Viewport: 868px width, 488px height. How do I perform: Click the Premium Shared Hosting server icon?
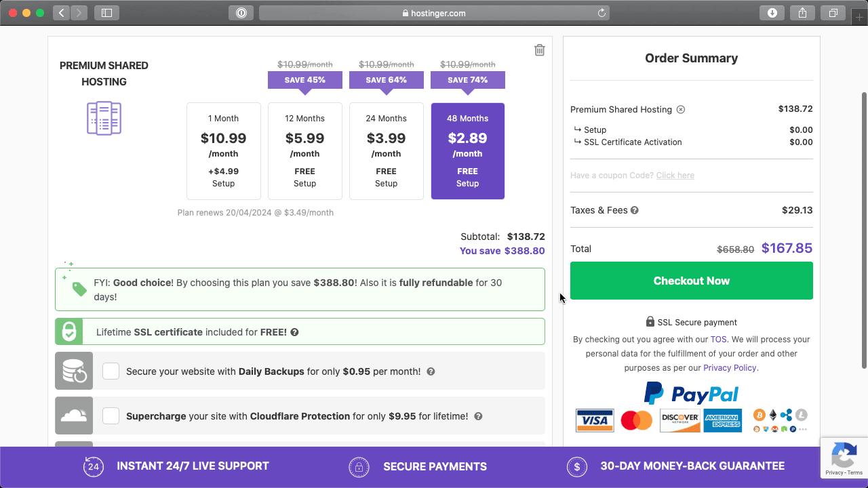click(x=104, y=118)
